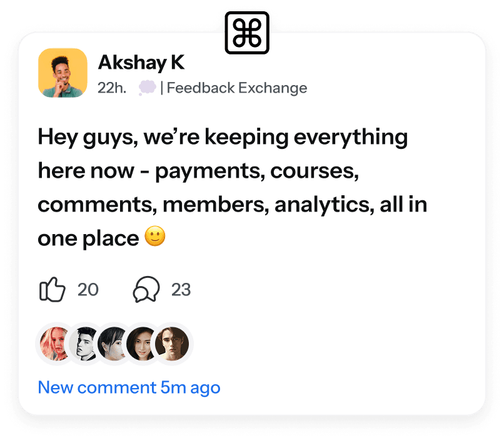Screen dimensions: 504x440
Task: Like the post with thumbs-up icon
Action: [52, 289]
